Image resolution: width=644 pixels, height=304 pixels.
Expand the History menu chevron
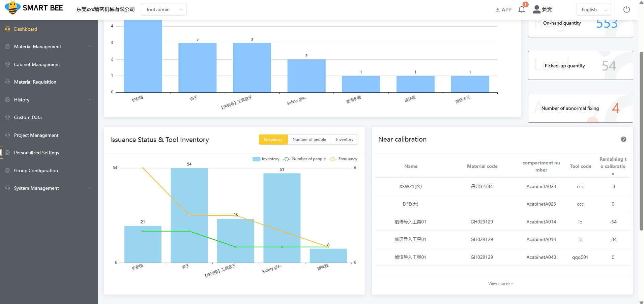[x=90, y=100]
